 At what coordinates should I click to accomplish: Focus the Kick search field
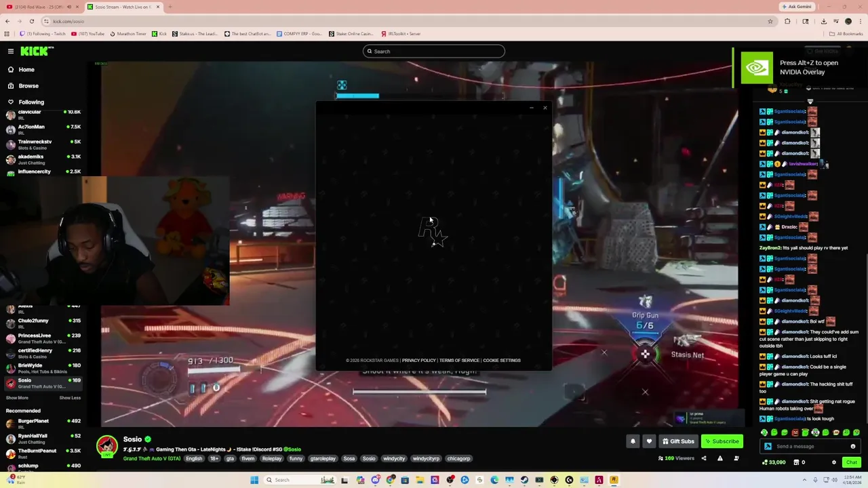click(434, 52)
